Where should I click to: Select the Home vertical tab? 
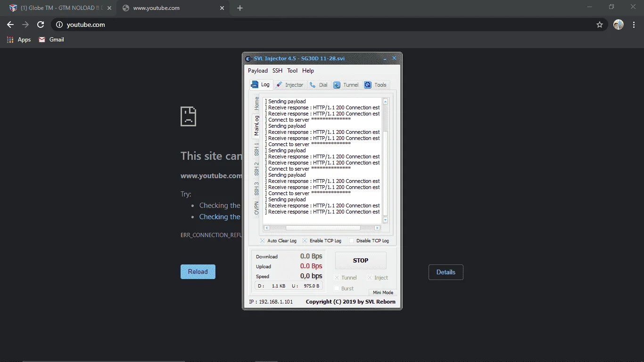click(256, 103)
